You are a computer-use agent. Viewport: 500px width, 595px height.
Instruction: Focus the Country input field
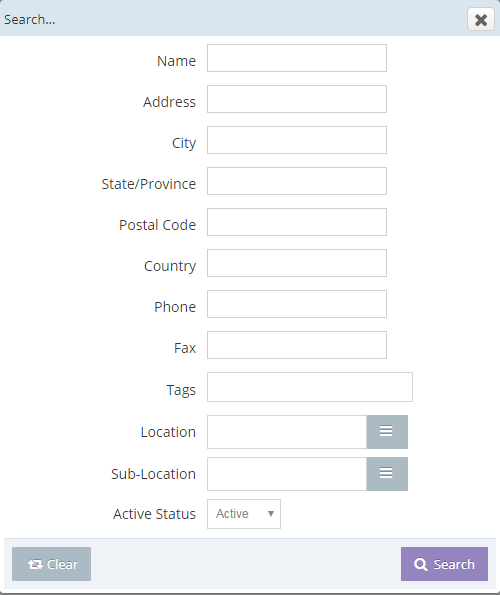coord(297,263)
